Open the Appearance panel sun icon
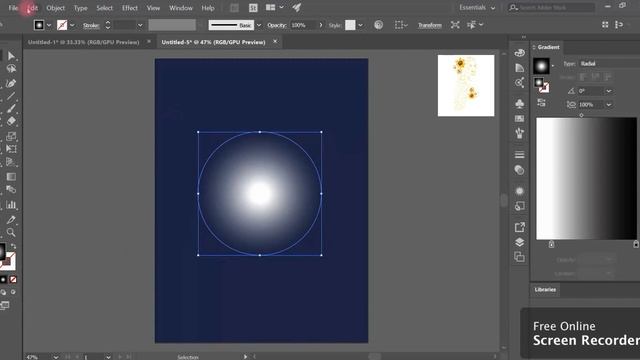Viewport: 640px width, 360px height. pyautogui.click(x=519, y=191)
